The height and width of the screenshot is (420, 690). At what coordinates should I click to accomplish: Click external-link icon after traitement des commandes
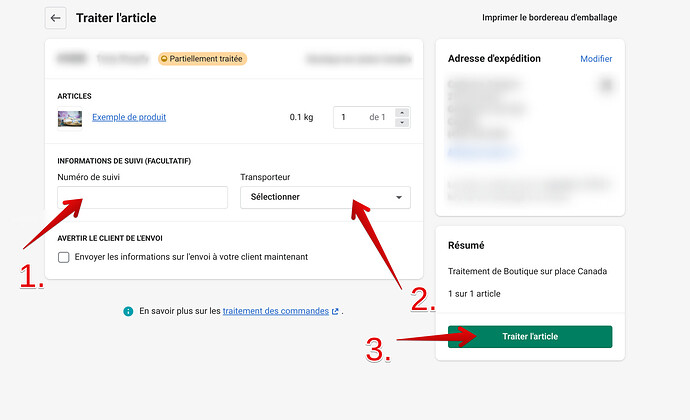coord(335,312)
